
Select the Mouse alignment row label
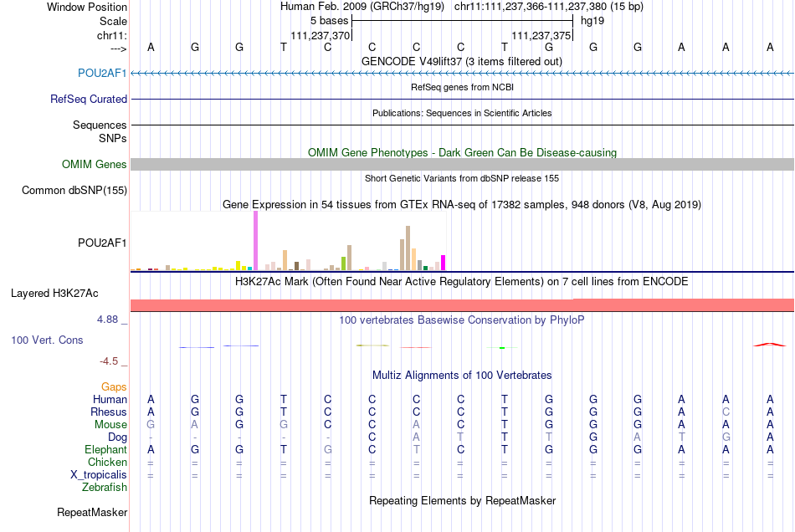[110, 425]
